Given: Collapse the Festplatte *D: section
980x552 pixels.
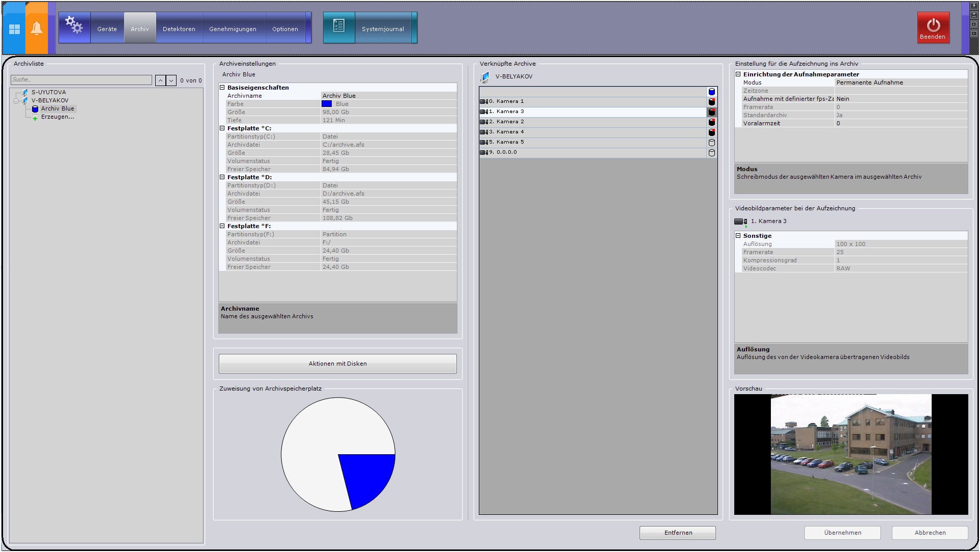Looking at the screenshot, I should (222, 177).
